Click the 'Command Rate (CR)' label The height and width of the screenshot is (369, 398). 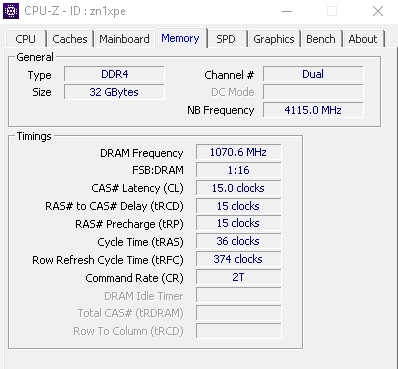[x=134, y=278]
